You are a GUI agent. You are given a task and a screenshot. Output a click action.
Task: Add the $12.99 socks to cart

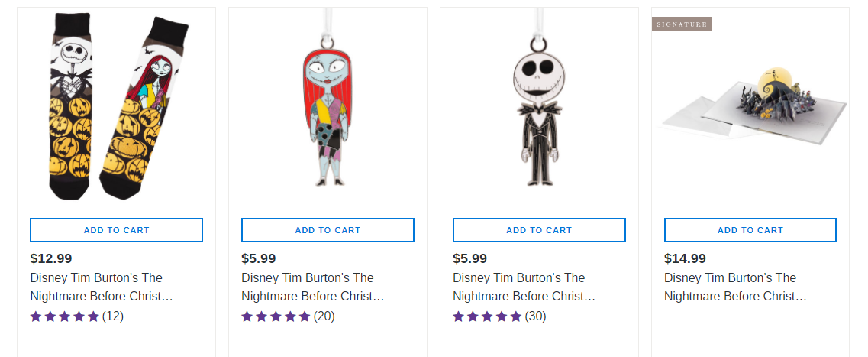tap(116, 230)
